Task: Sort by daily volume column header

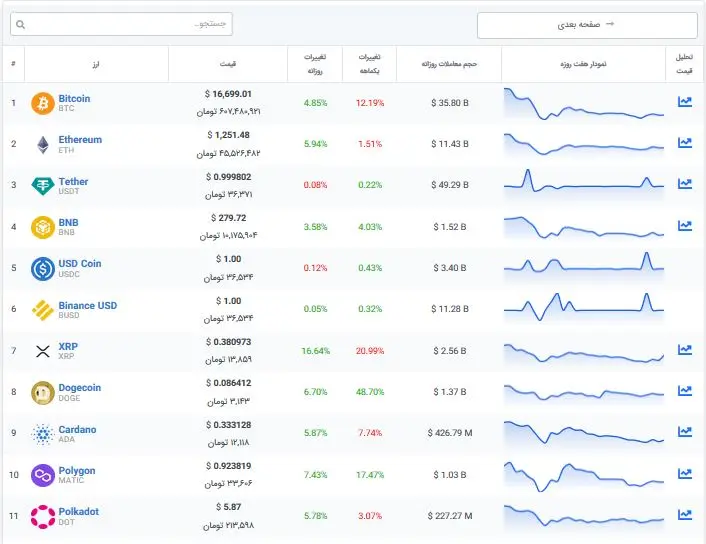Action: coord(449,64)
